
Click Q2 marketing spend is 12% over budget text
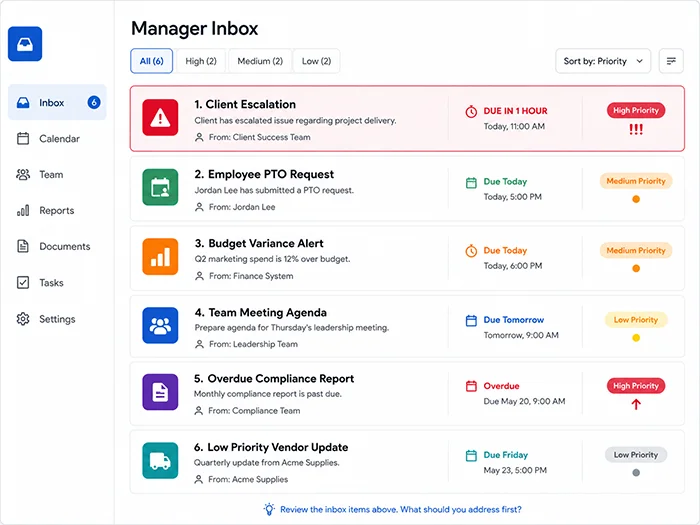(x=272, y=259)
